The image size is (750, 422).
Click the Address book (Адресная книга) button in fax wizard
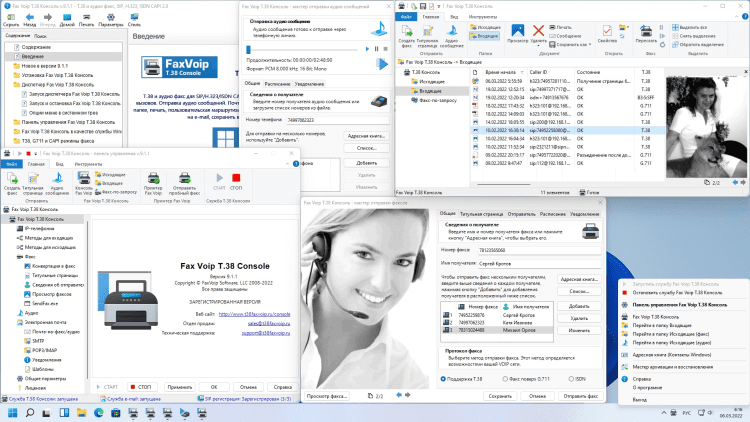click(x=578, y=280)
